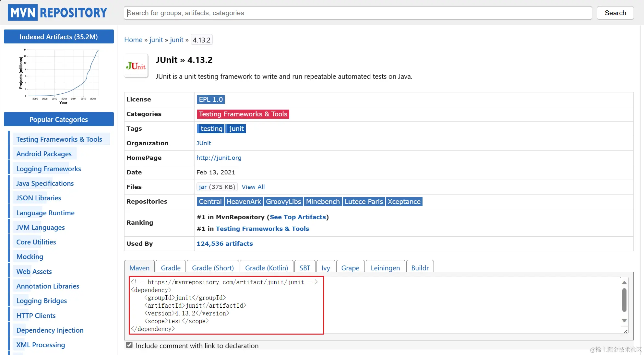This screenshot has height=355, width=644.
Task: Open 124,536 artifacts used-by link
Action: tap(224, 243)
